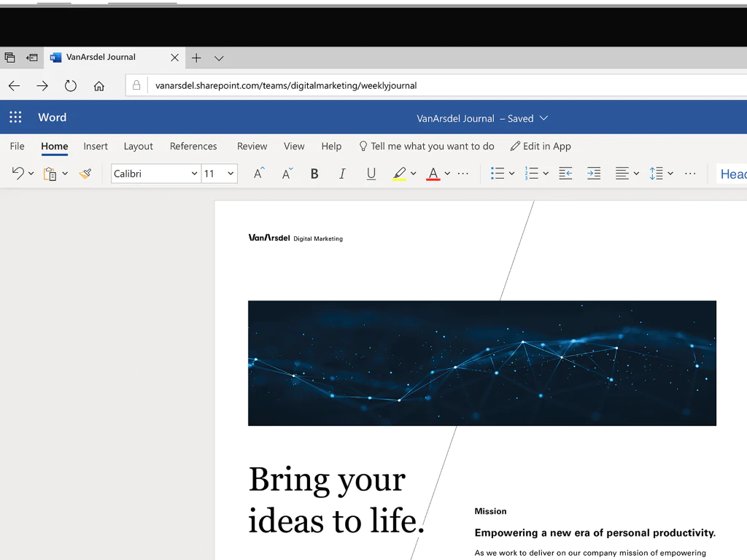This screenshot has width=747, height=560.
Task: Switch to the Insert ribbon tab
Action: 96,146
